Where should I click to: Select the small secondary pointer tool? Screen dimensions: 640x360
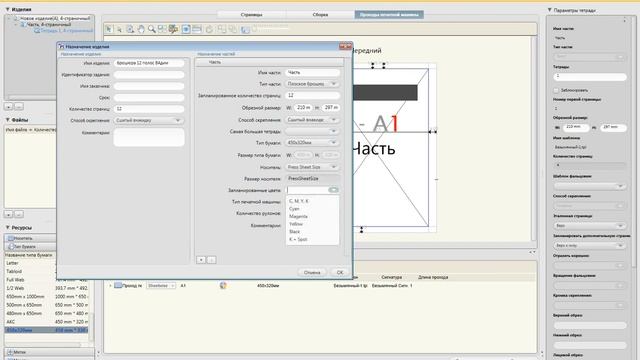click(x=119, y=29)
